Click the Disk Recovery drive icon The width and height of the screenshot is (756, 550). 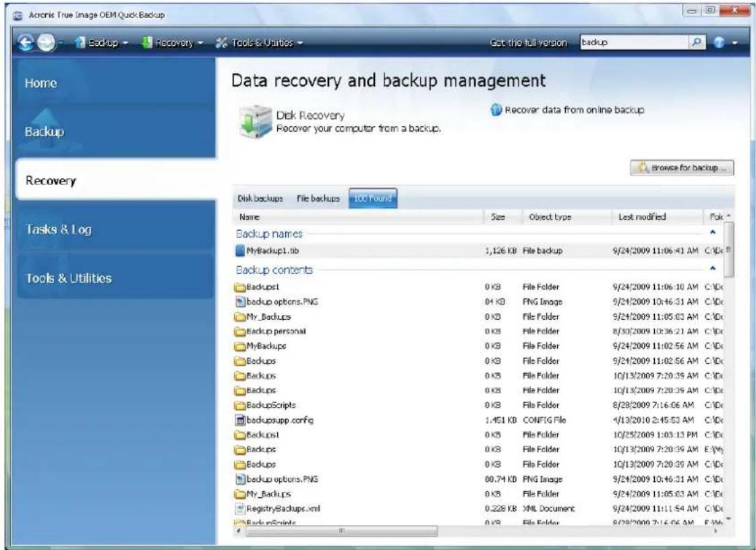[x=256, y=121]
